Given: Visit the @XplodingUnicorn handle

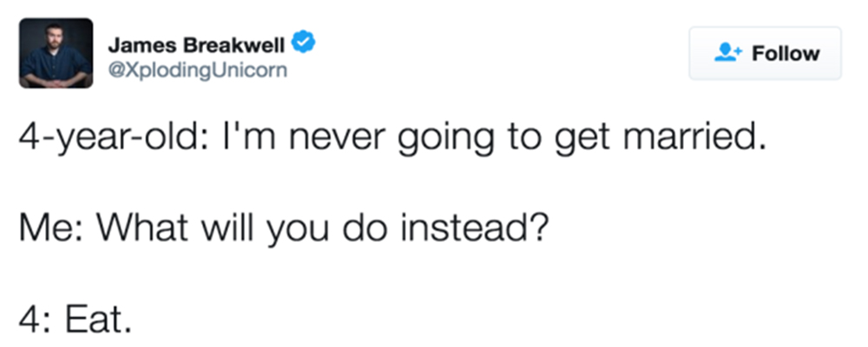Looking at the screenshot, I should pos(198,70).
